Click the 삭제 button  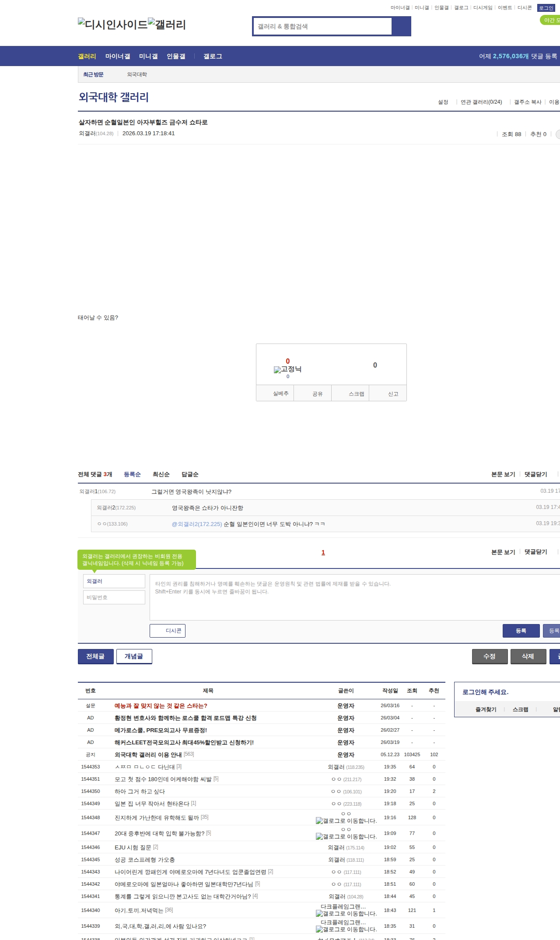click(528, 656)
